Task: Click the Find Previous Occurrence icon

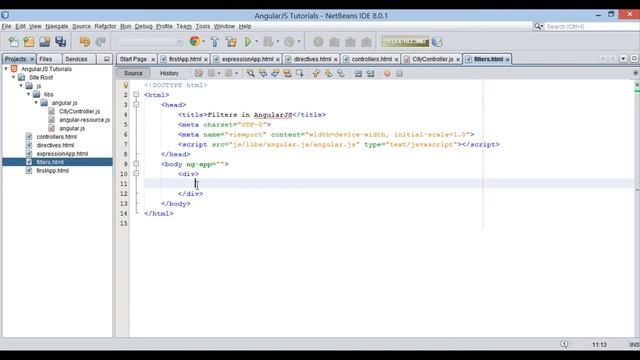Action: pos(263,73)
